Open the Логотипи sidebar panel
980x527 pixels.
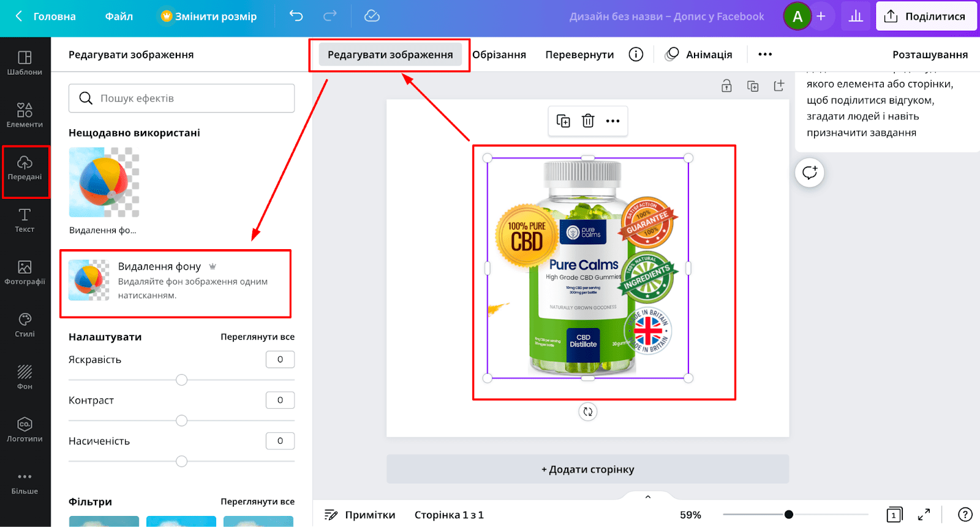coord(24,430)
